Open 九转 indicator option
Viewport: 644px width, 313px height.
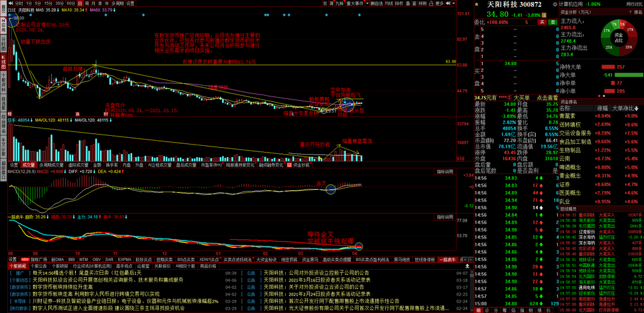pos(340,3)
